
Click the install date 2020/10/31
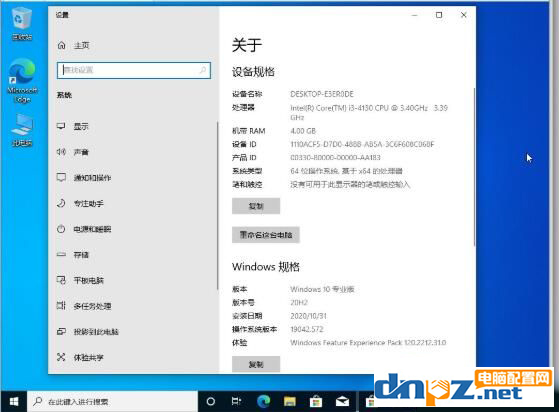click(x=308, y=316)
